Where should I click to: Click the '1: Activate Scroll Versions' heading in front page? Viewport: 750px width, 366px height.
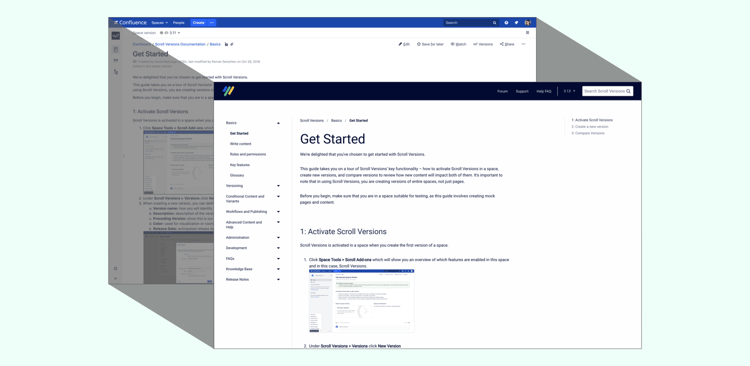(x=343, y=232)
